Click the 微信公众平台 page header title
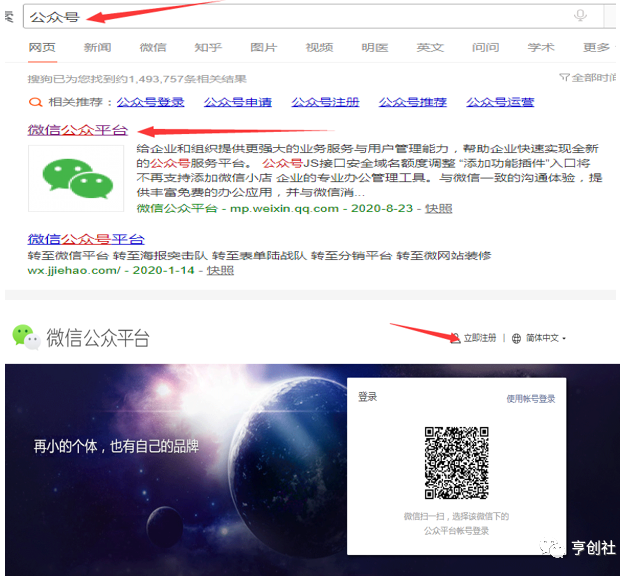 98,338
